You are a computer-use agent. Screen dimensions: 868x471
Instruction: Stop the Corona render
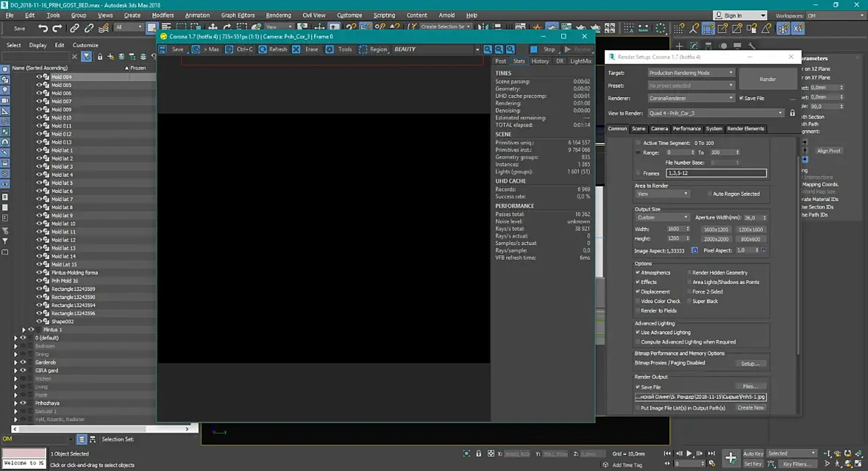(x=544, y=49)
